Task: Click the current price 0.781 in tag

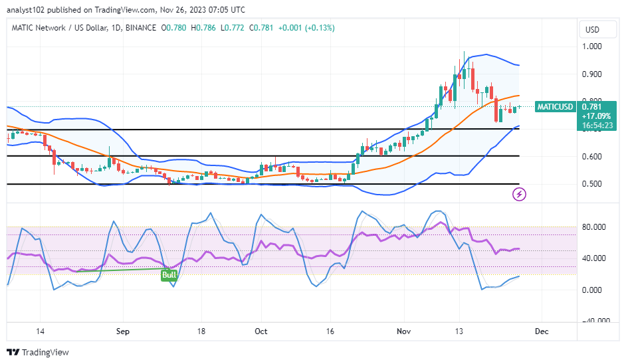Action: tap(591, 106)
